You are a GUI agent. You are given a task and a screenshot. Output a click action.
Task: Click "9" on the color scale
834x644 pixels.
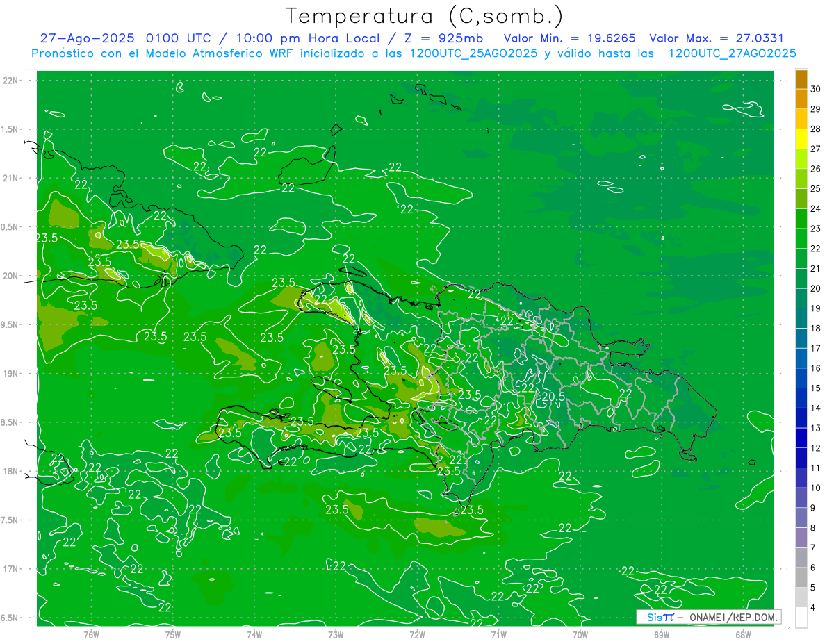[x=813, y=508]
